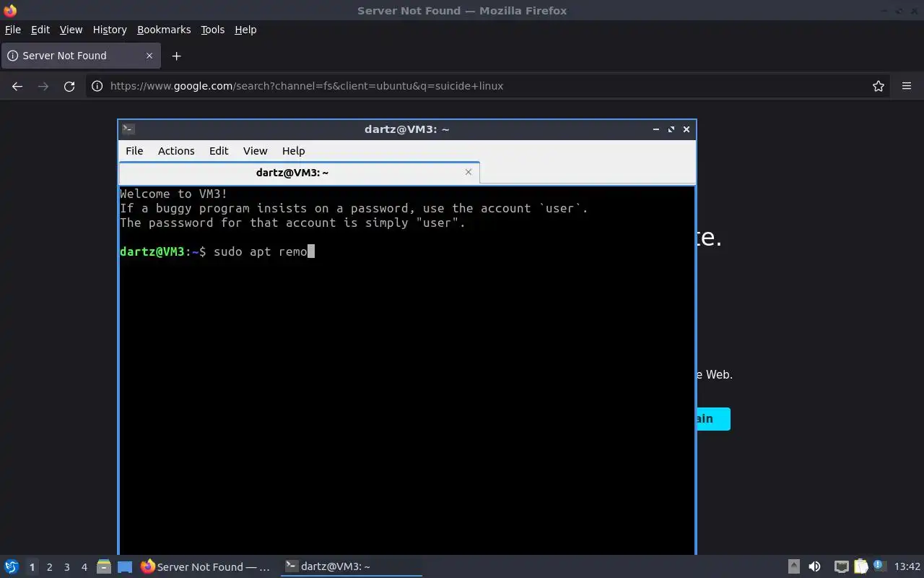
Task: Open Firefox's Help menu
Action: [x=245, y=30]
